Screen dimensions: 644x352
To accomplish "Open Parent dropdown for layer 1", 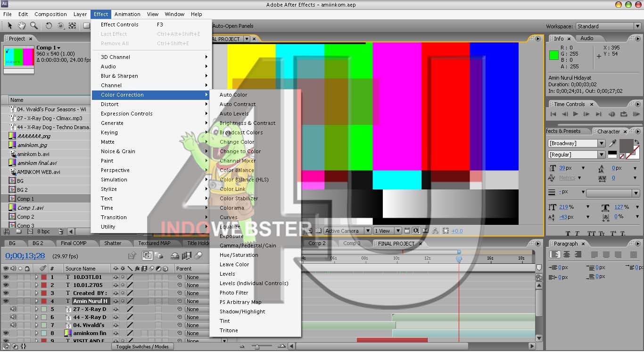I will pos(197,277).
